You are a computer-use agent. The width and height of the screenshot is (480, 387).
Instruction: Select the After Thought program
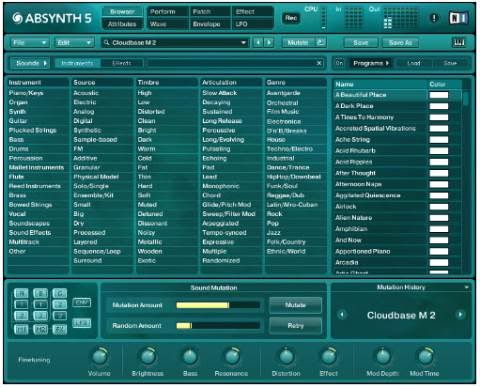(380, 173)
